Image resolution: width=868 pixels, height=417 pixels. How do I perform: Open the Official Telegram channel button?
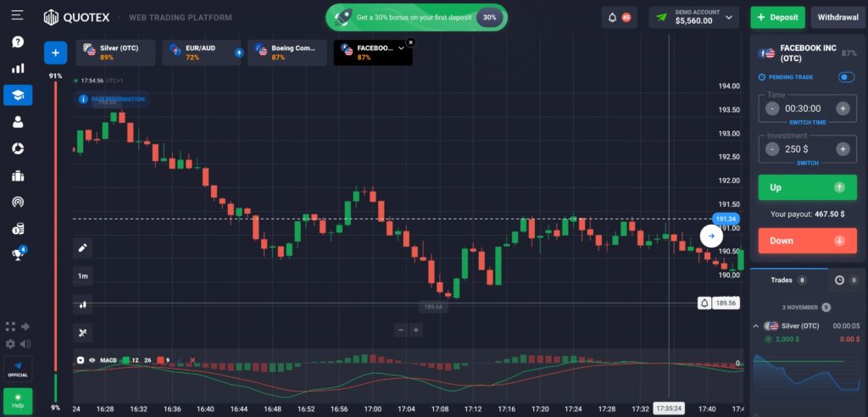(x=18, y=369)
